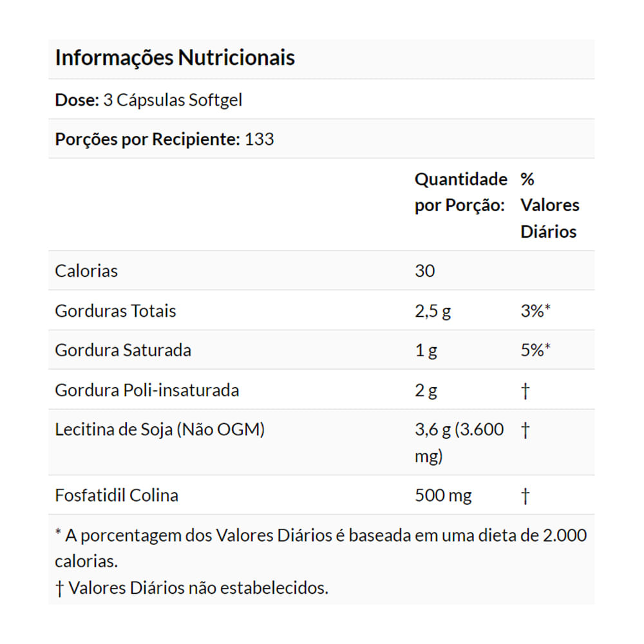
Task: Select the Gordura Saturada label
Action: click(123, 350)
